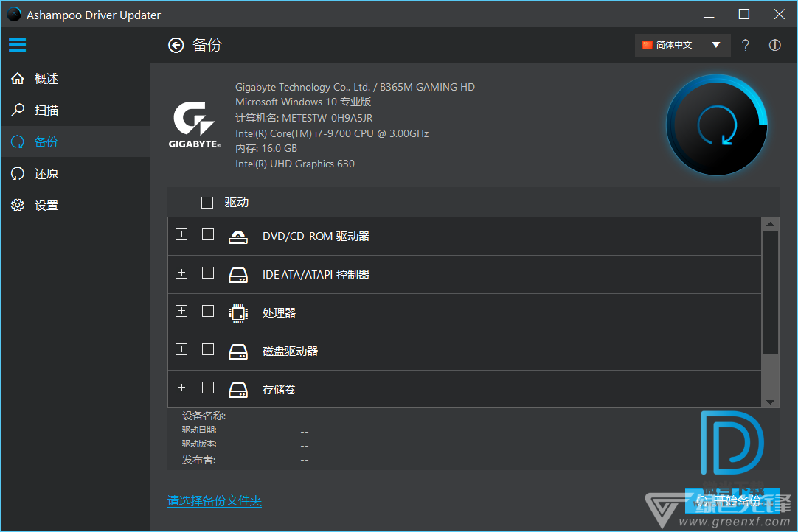This screenshot has height=532, width=798.
Task: Click the magnifier icon for 扫描
Action: point(18,110)
